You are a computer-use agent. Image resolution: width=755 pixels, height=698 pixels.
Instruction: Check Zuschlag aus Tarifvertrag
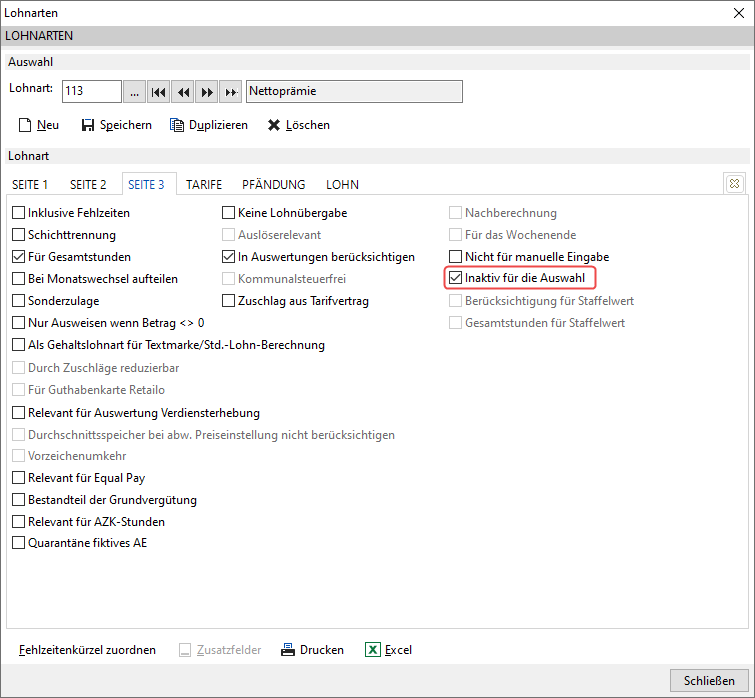click(x=228, y=301)
